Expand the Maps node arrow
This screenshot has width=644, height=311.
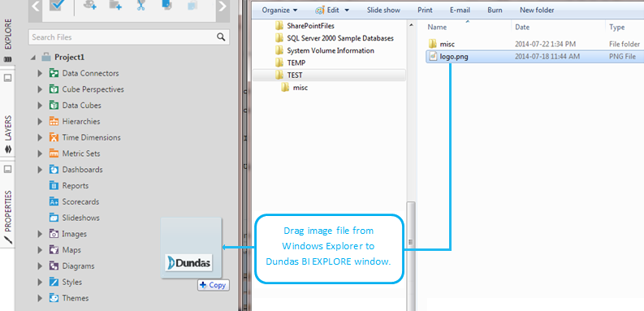pyautogui.click(x=40, y=250)
